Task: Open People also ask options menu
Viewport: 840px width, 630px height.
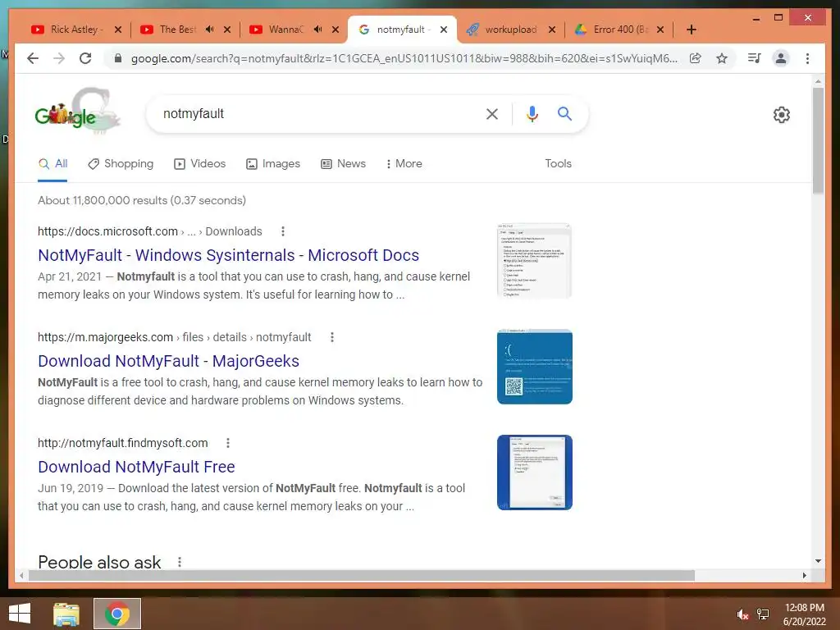Action: tap(180, 562)
